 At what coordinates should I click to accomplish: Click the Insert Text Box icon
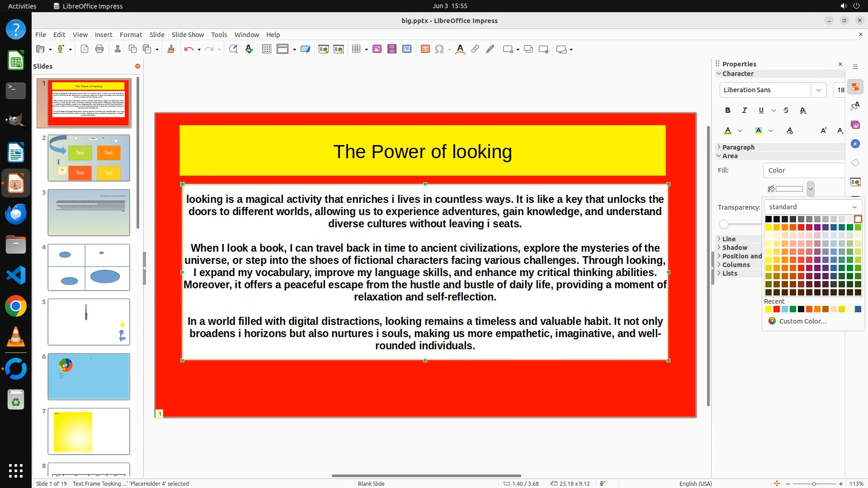click(425, 49)
